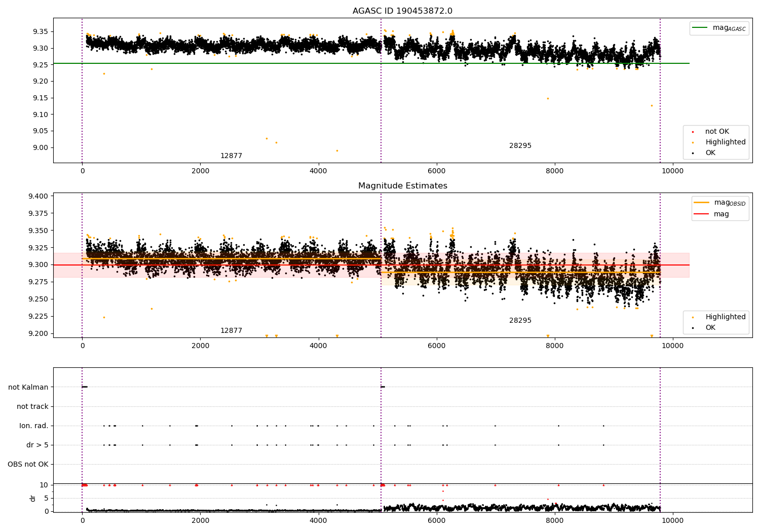Click the '12877' label in the AGASC ID plot
The image size is (760, 532).
[231, 156]
